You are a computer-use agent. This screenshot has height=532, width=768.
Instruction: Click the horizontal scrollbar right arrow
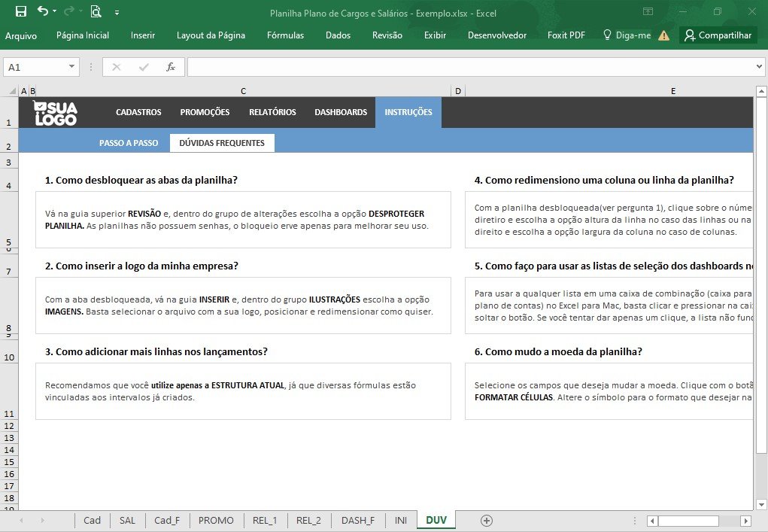pos(746,521)
